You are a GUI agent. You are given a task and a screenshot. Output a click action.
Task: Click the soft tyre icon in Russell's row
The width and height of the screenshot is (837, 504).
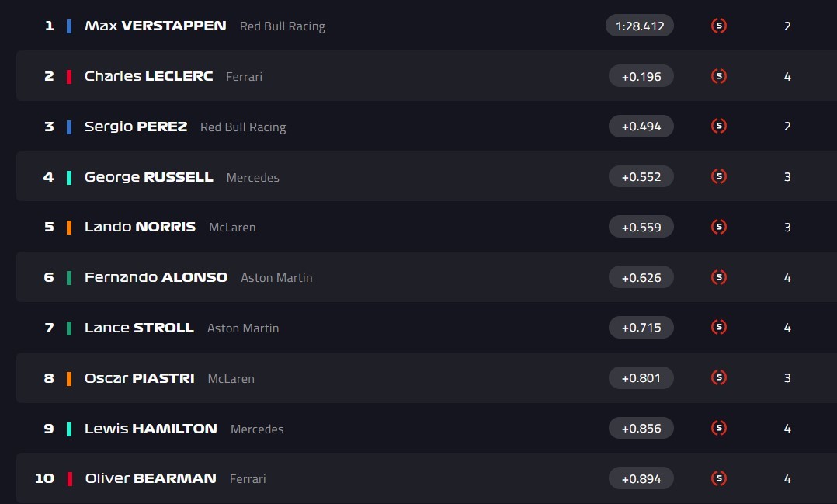coord(719,176)
